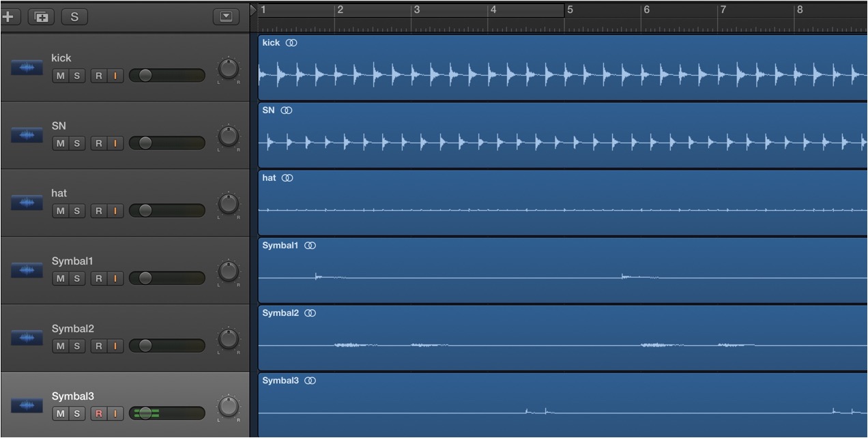The width and height of the screenshot is (868, 438).
Task: Click the kick track audio icon
Action: point(27,68)
